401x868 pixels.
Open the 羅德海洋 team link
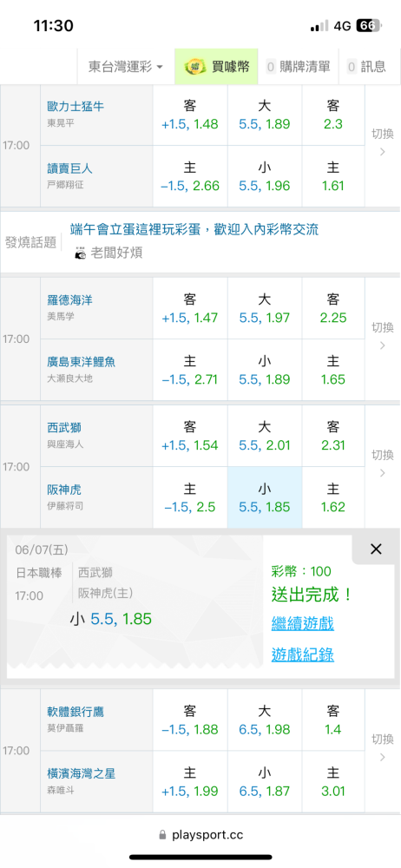click(69, 300)
